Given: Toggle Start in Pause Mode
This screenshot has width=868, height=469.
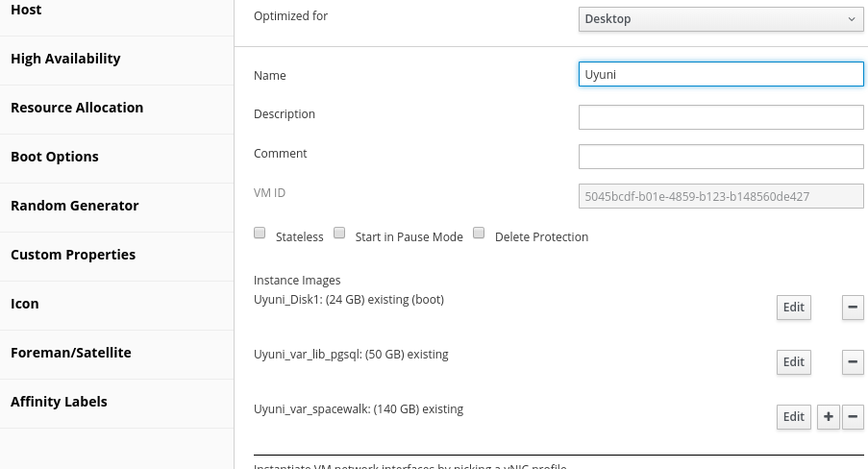Looking at the screenshot, I should click(x=339, y=234).
